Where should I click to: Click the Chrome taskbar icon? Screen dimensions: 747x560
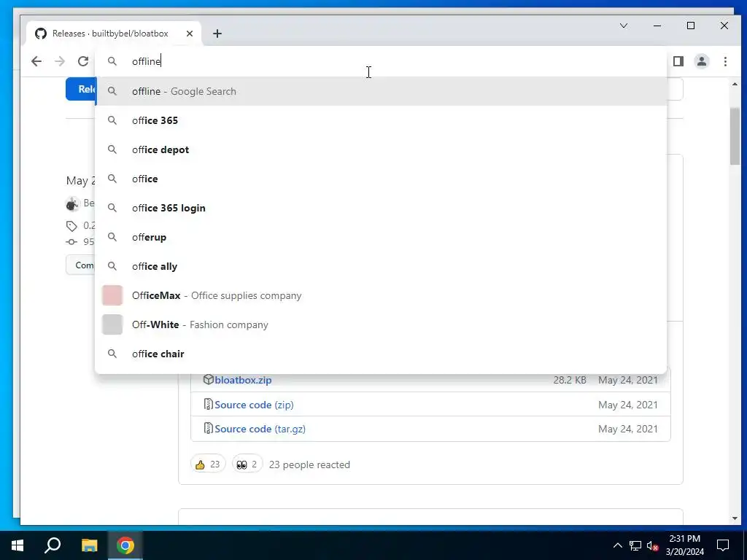tap(125, 545)
